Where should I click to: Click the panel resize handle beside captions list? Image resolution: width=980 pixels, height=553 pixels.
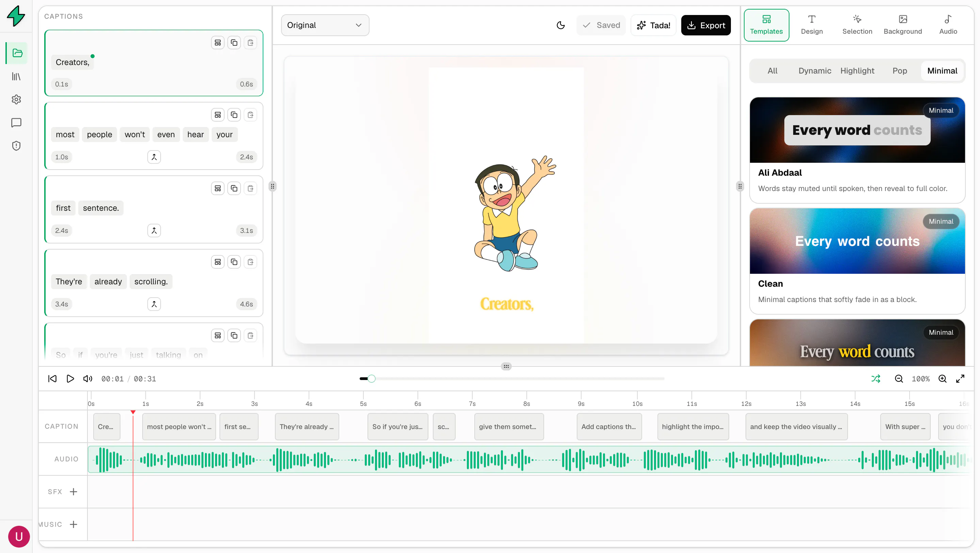coord(272,187)
